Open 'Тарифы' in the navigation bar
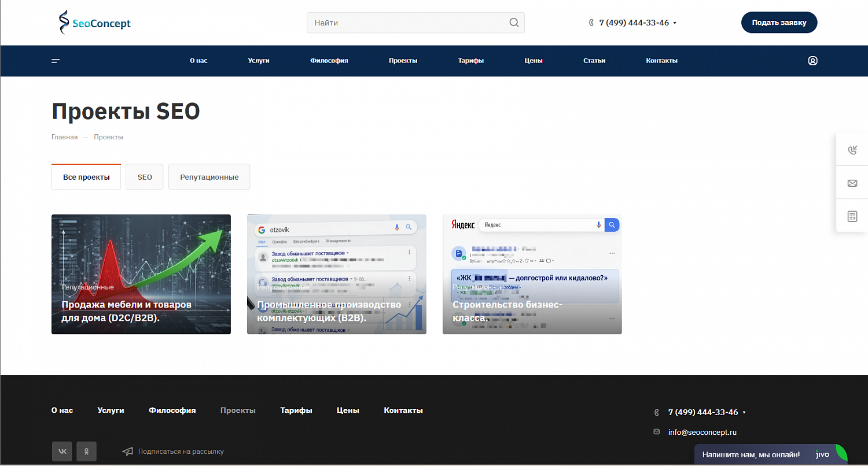 pos(470,61)
